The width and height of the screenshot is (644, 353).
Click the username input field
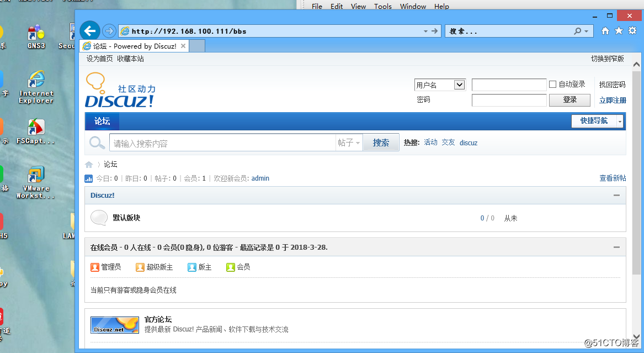pos(509,85)
